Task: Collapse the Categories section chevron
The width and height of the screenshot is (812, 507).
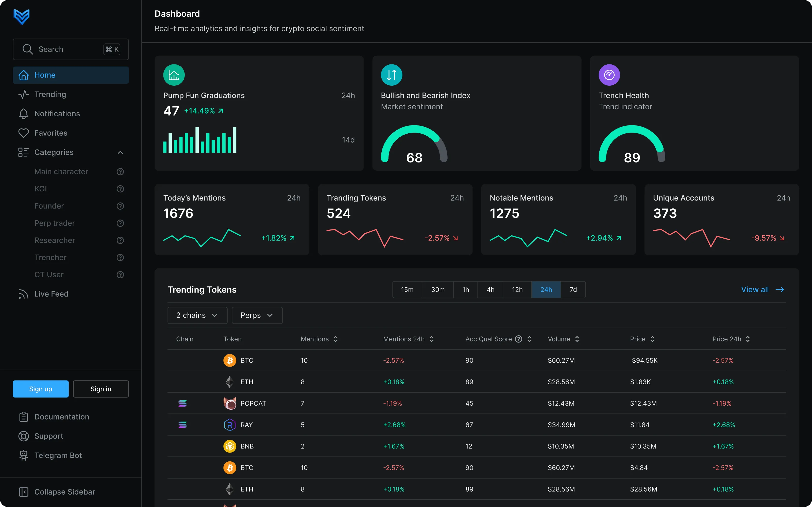Action: point(120,153)
